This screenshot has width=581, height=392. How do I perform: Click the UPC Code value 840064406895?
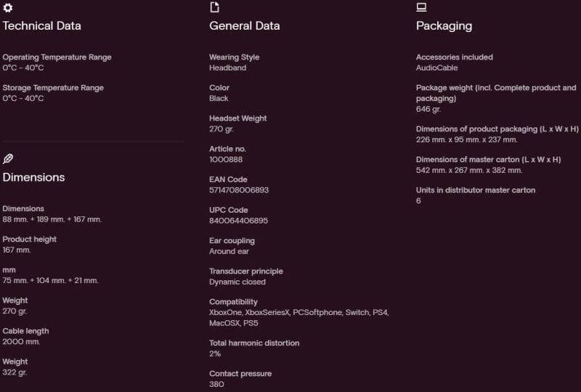coord(238,221)
